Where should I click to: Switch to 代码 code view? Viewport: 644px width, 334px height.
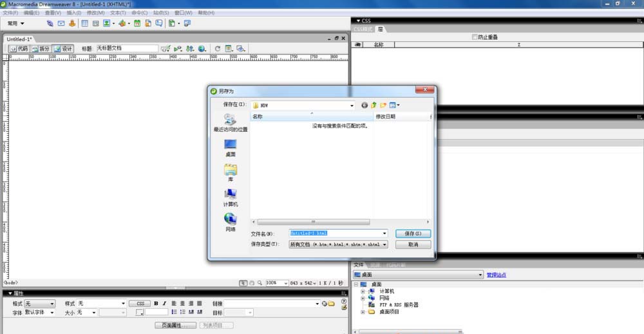[19, 48]
